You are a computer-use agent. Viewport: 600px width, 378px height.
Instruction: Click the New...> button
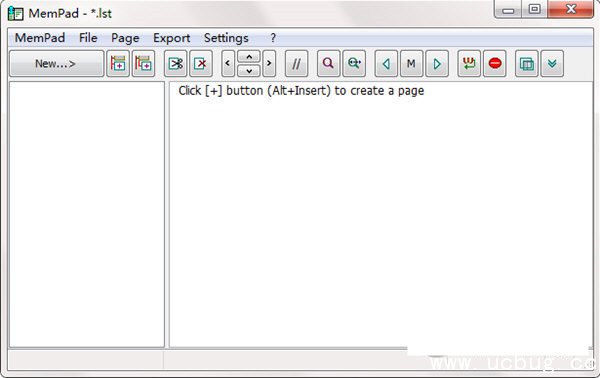pyautogui.click(x=56, y=64)
